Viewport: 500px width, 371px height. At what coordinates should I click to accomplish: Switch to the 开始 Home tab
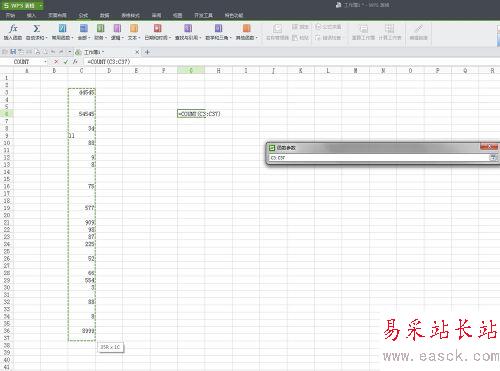click(10, 15)
